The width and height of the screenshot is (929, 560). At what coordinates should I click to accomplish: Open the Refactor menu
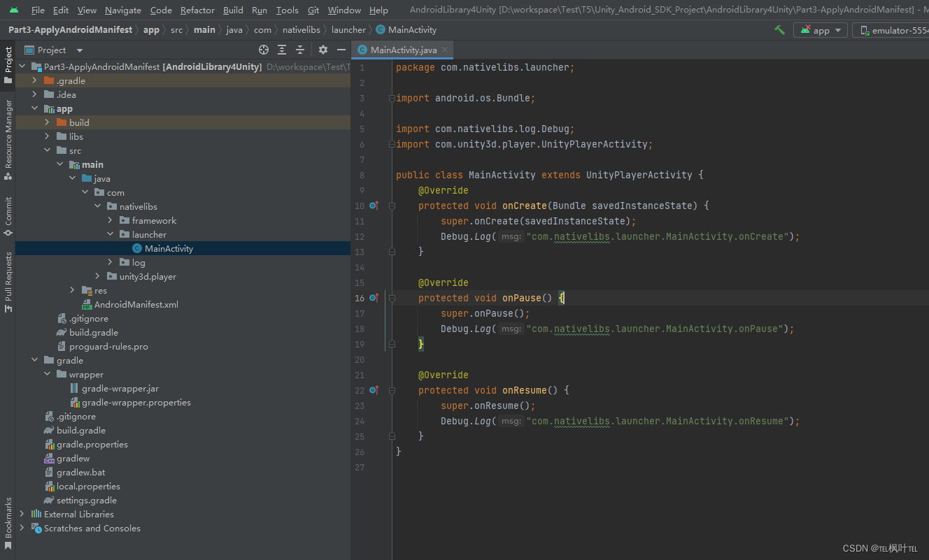[x=197, y=10]
